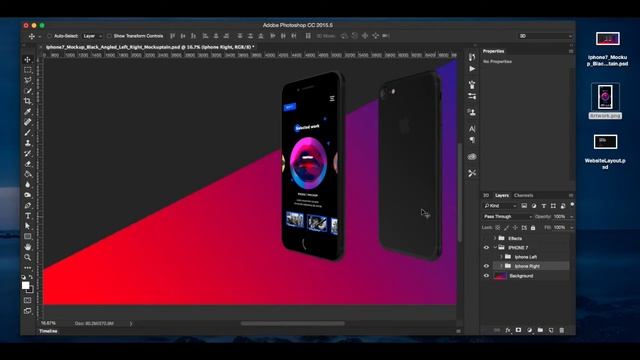This screenshot has height=360, width=640.
Task: Select the Path Selection tool
Action: [x=28, y=226]
